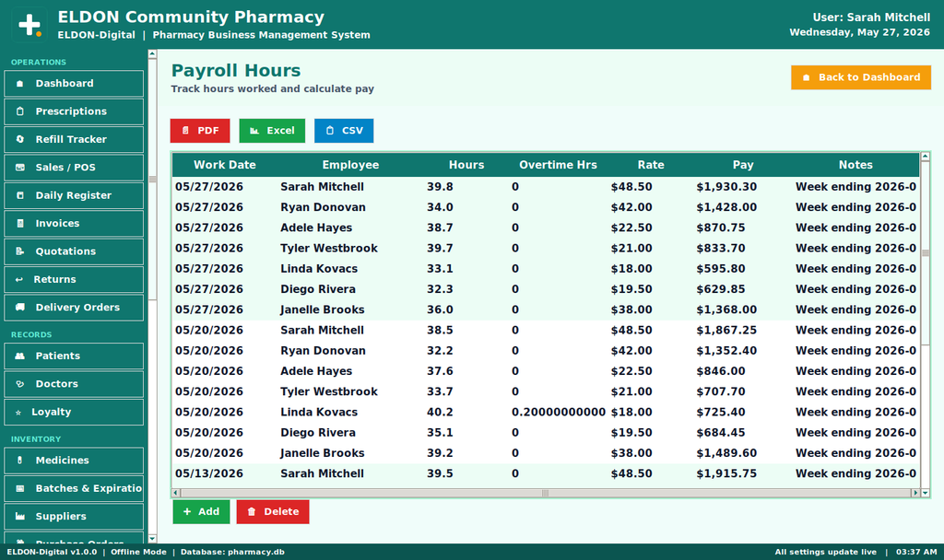Open the Suppliers page
The width and height of the screenshot is (944, 560).
(x=74, y=516)
